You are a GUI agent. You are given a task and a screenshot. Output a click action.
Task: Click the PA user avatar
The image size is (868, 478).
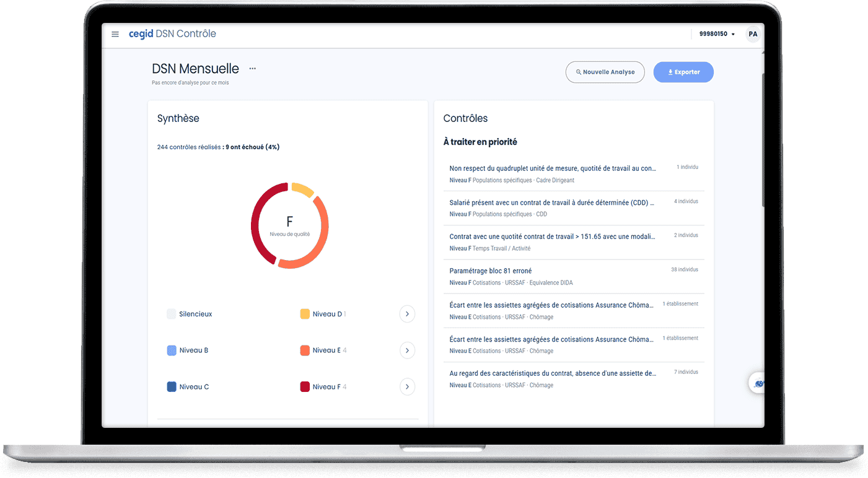click(x=753, y=34)
